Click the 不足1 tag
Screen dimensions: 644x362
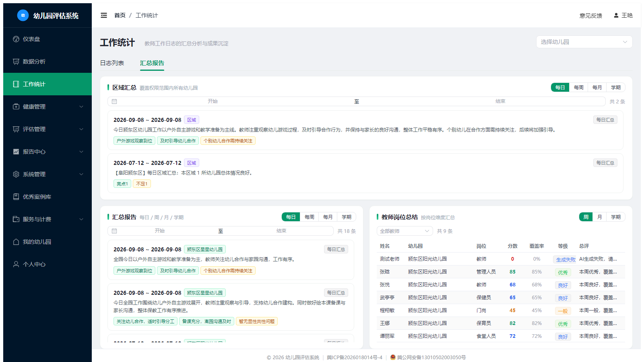[142, 184]
